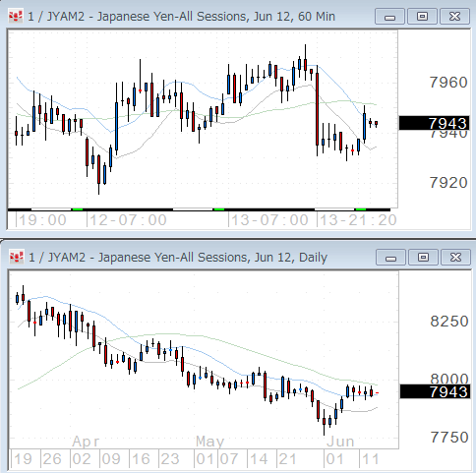The image size is (476, 473).
Task: Click the 7750 price axis label
Action: 449,438
